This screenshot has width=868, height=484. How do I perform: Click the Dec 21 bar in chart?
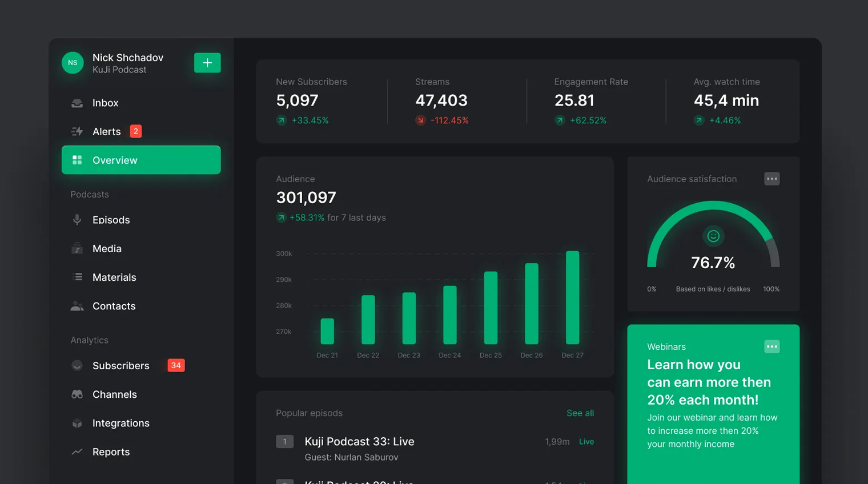pos(327,331)
